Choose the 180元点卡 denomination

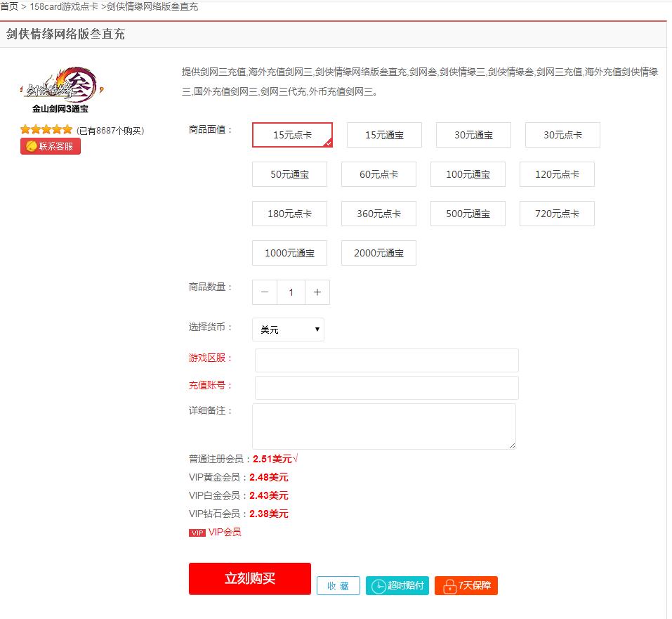click(x=289, y=214)
